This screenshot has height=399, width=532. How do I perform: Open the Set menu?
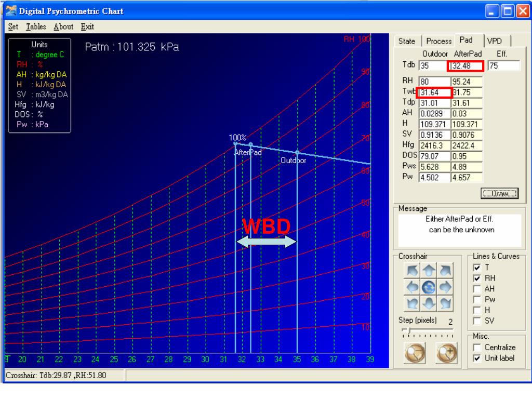coord(13,27)
